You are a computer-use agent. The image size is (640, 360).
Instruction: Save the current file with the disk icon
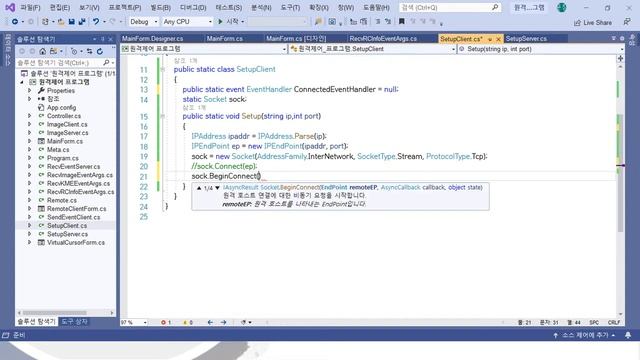[x=71, y=22]
